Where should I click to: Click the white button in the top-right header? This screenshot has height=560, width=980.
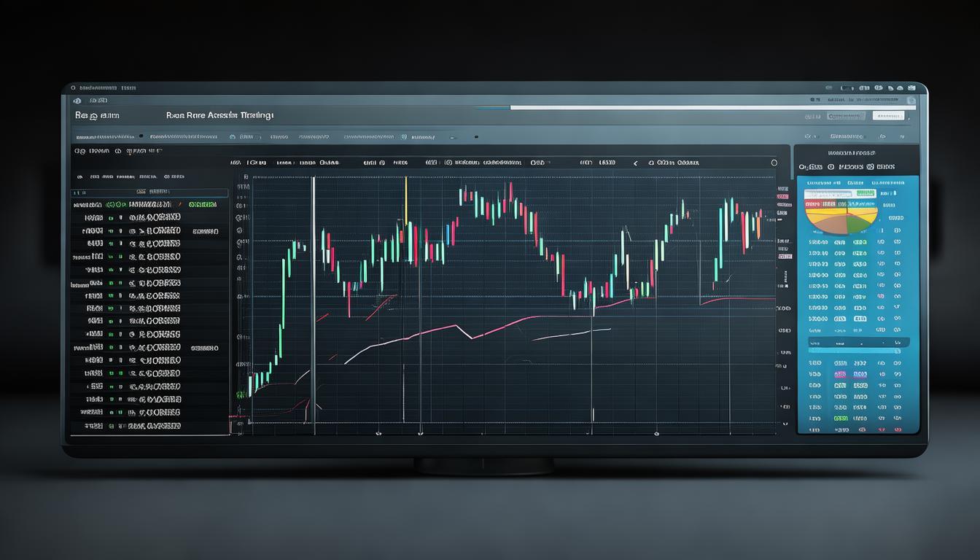887,116
